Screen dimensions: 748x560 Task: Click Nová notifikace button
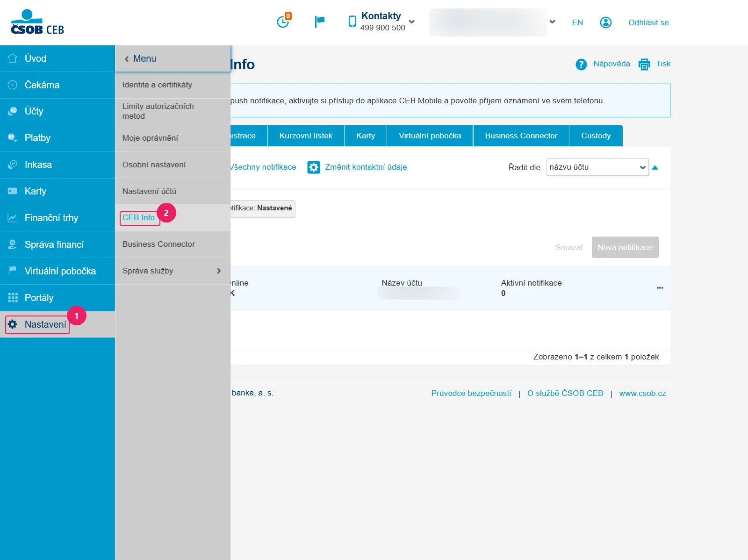[625, 247]
